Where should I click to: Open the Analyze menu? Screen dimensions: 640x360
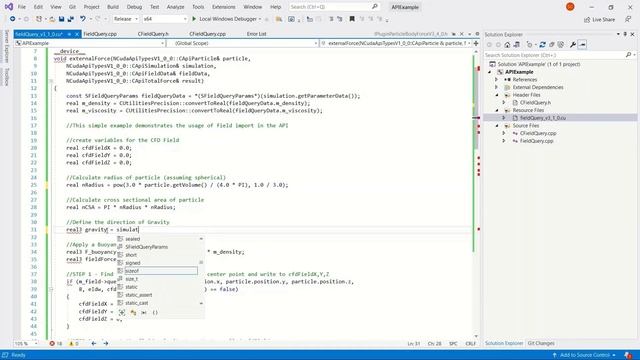[x=176, y=7]
